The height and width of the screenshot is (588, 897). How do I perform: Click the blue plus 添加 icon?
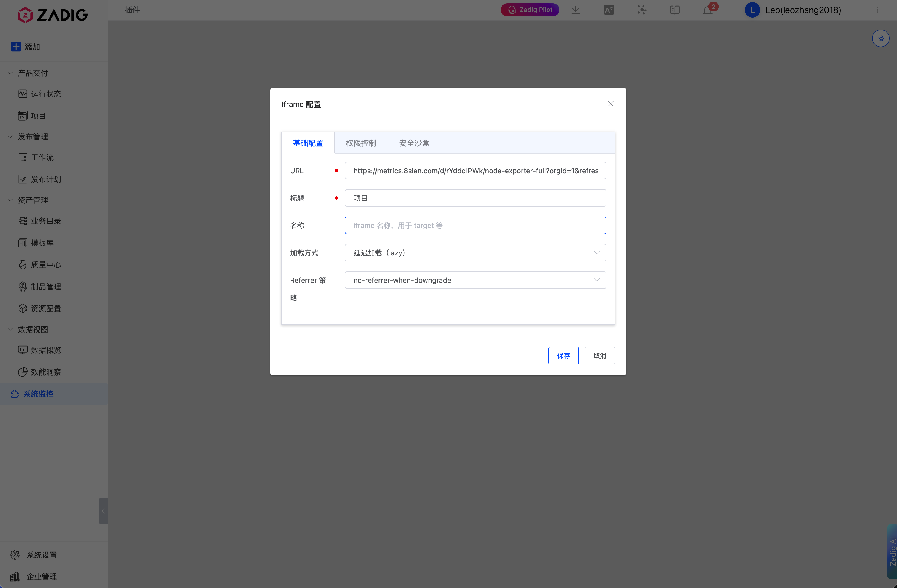(x=16, y=47)
